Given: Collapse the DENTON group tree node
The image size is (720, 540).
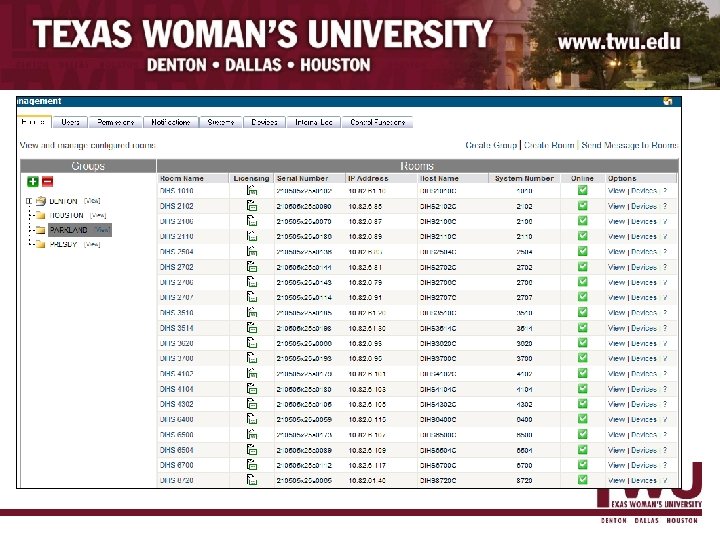Looking at the screenshot, I should pos(29,201).
